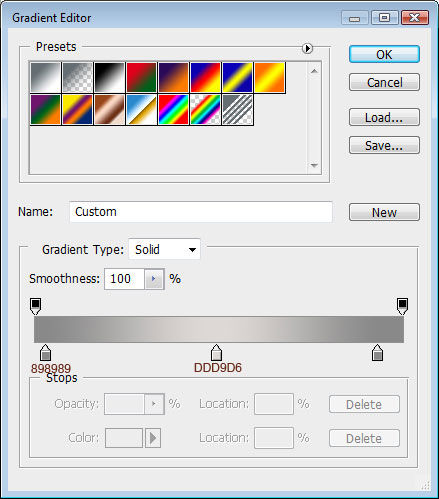The image size is (439, 499).
Task: Click the New button
Action: point(384,212)
